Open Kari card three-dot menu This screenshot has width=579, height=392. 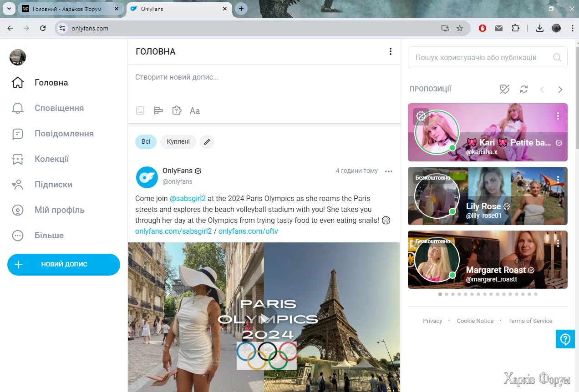(x=558, y=116)
